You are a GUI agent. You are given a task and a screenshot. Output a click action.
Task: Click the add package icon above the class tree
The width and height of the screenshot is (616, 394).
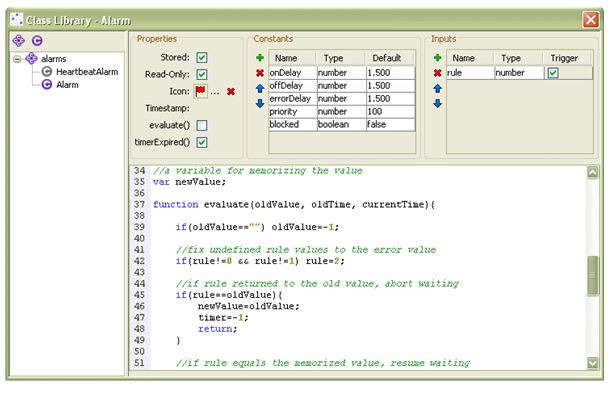[18, 40]
